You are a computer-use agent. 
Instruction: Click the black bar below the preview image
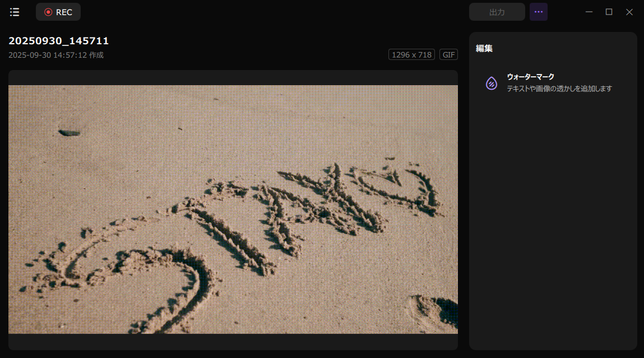click(x=233, y=342)
